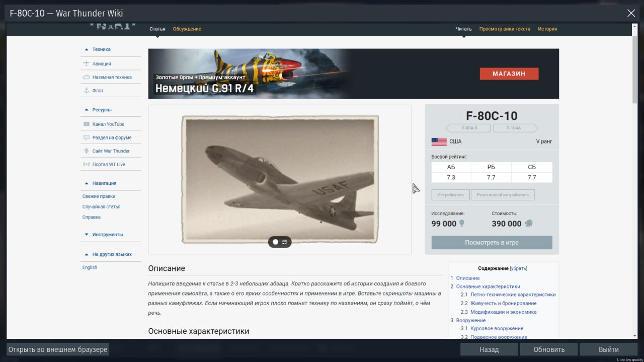Hide the table of contents with убрать
This screenshot has width=644, height=362.
[x=519, y=268]
